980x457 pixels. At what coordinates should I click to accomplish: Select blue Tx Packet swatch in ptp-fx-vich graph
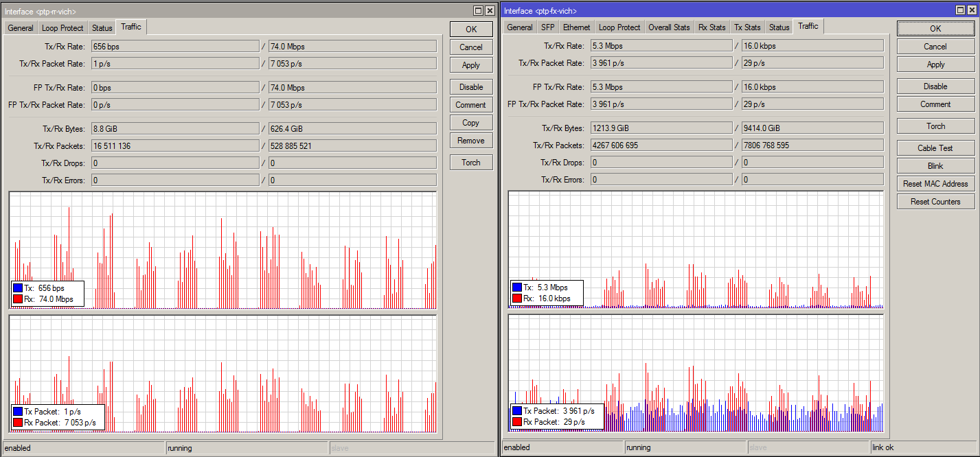click(x=517, y=410)
